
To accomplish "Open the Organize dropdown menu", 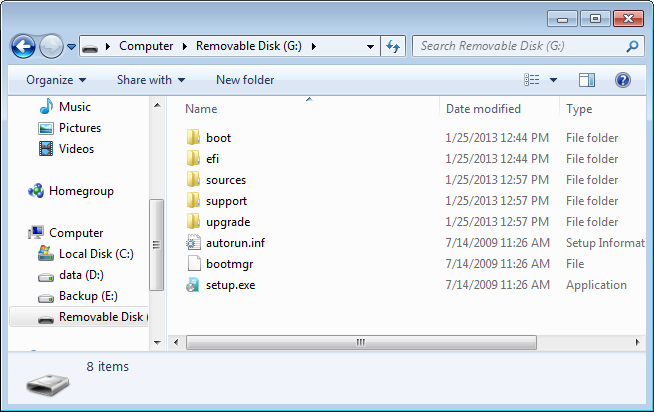I will coord(55,80).
